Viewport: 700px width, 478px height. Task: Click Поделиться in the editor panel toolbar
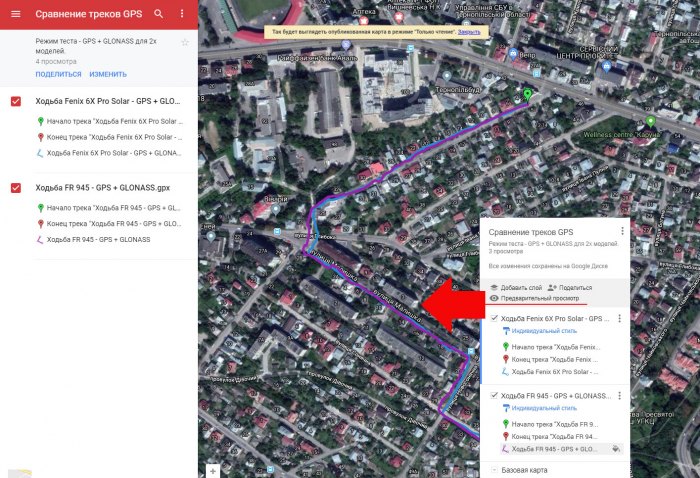[570, 287]
